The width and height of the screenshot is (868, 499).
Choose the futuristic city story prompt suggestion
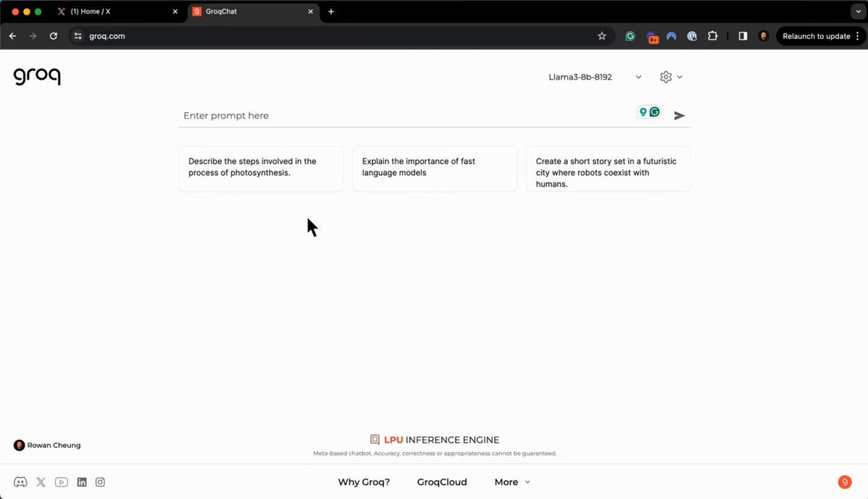pyautogui.click(x=608, y=169)
